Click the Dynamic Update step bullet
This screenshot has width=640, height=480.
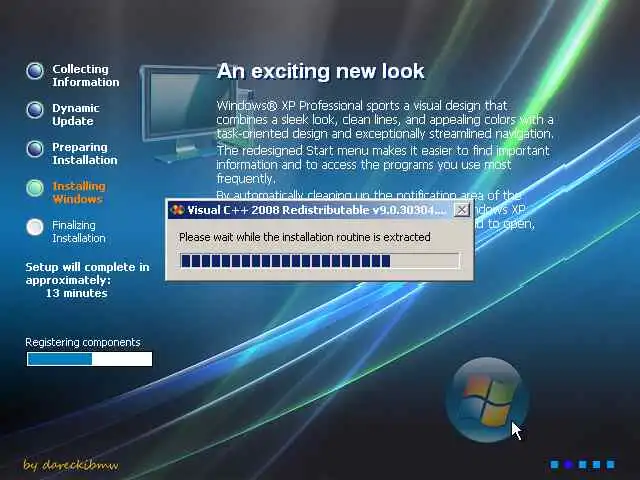[35, 110]
